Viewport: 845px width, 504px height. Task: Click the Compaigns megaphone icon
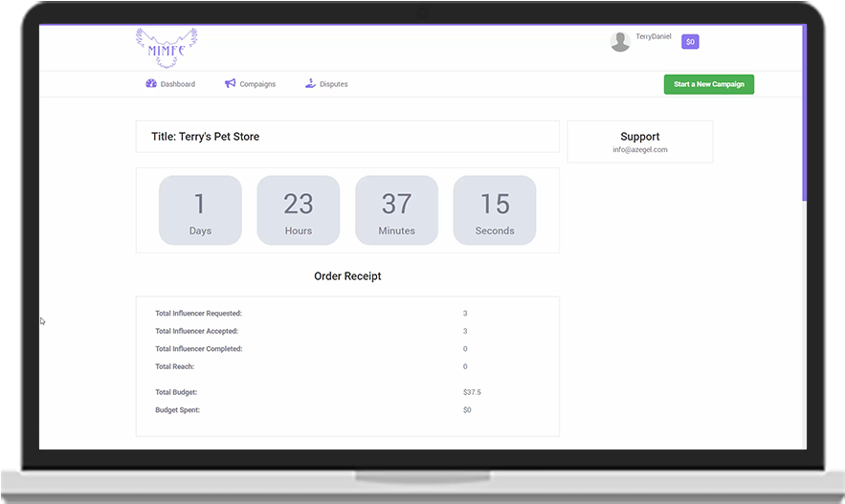coord(230,83)
